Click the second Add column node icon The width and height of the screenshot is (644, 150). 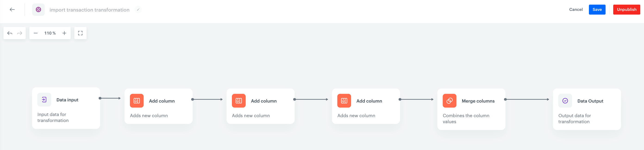click(x=239, y=101)
